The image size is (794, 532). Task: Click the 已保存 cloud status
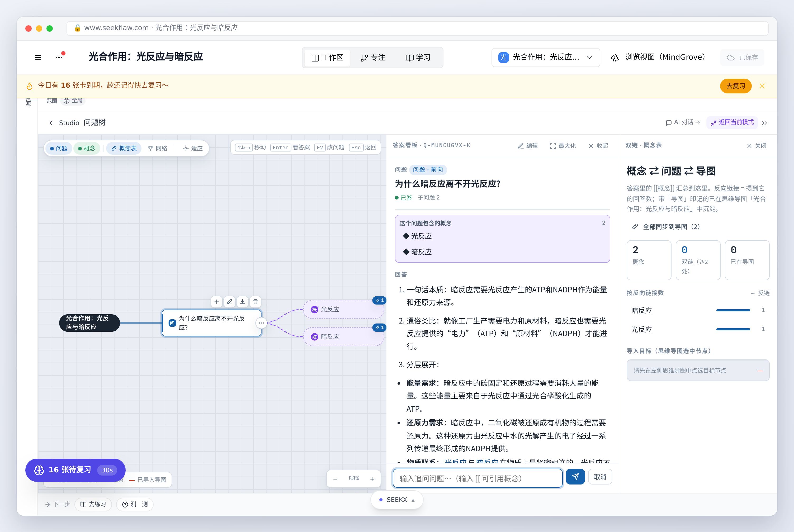(742, 57)
